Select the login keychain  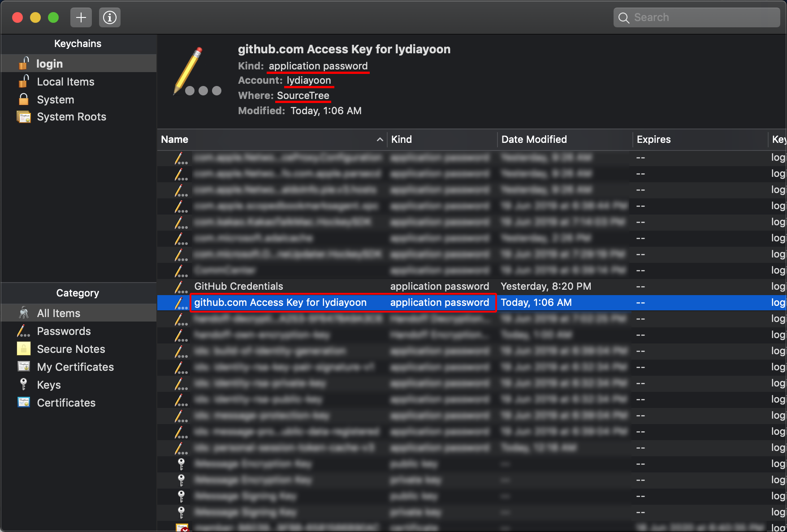click(78, 64)
